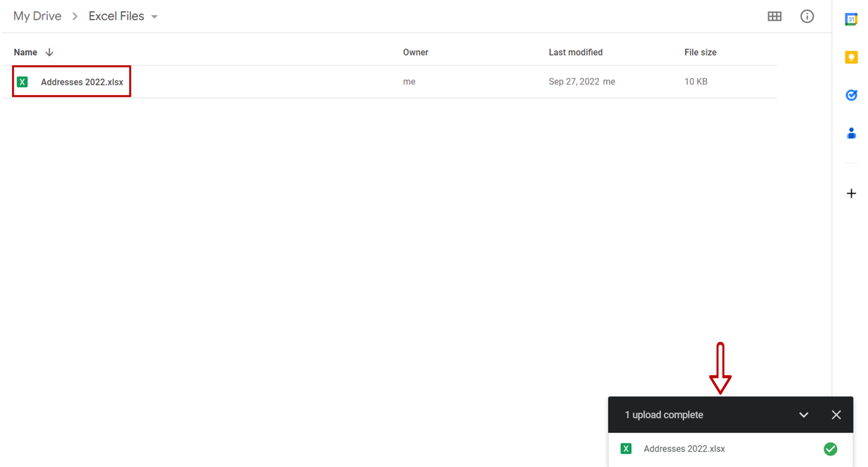Image resolution: width=868 pixels, height=467 pixels.
Task: Expand the Excel Files folder dropdown
Action: [154, 17]
